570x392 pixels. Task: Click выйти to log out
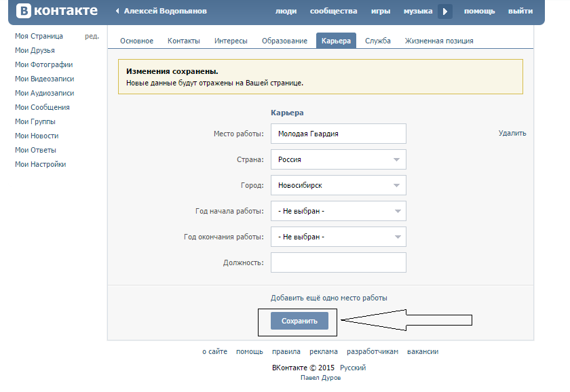pos(520,12)
